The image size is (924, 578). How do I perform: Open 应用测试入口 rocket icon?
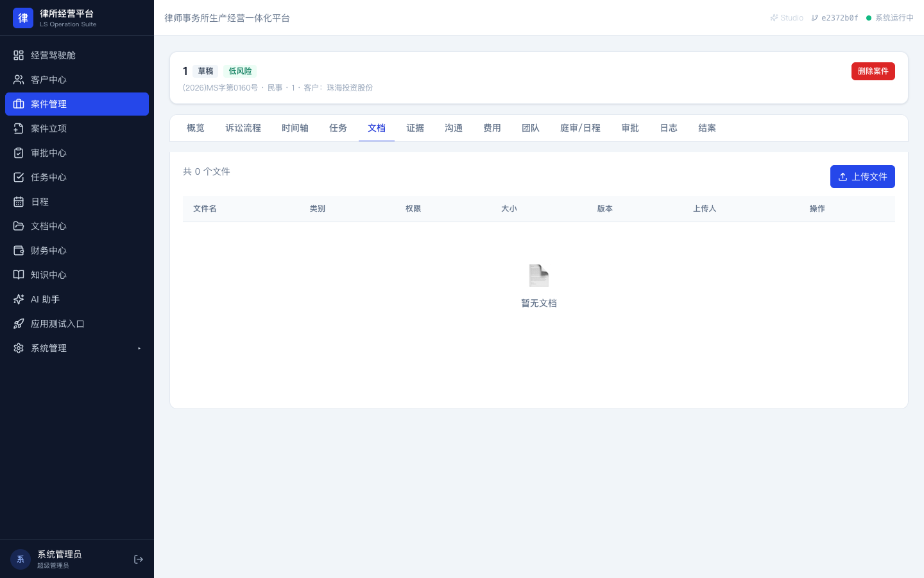19,324
